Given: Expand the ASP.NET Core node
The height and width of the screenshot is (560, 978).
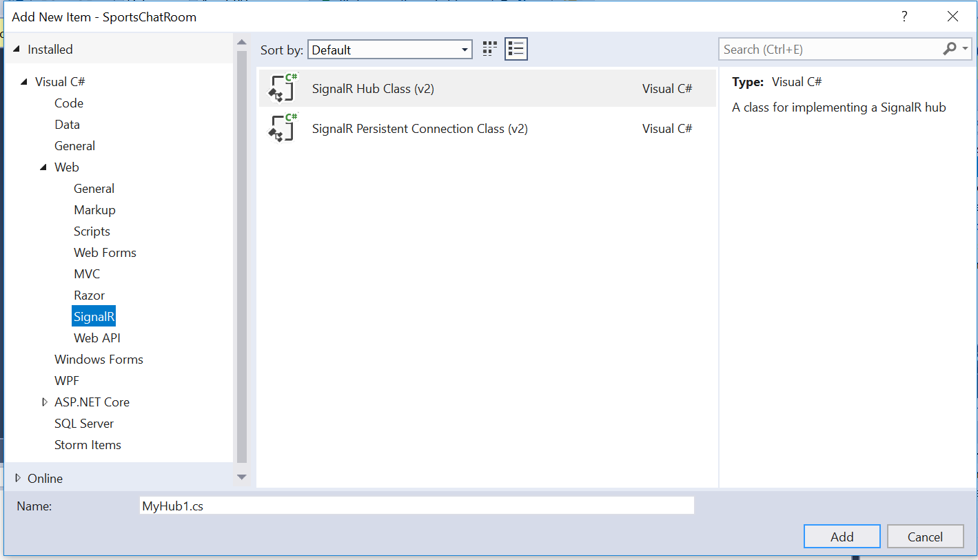Looking at the screenshot, I should [45, 402].
